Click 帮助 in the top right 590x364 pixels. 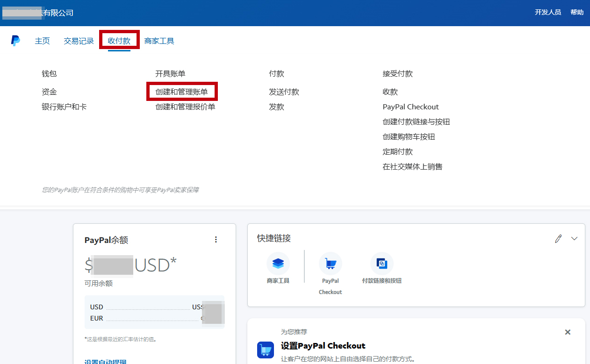pyautogui.click(x=577, y=12)
